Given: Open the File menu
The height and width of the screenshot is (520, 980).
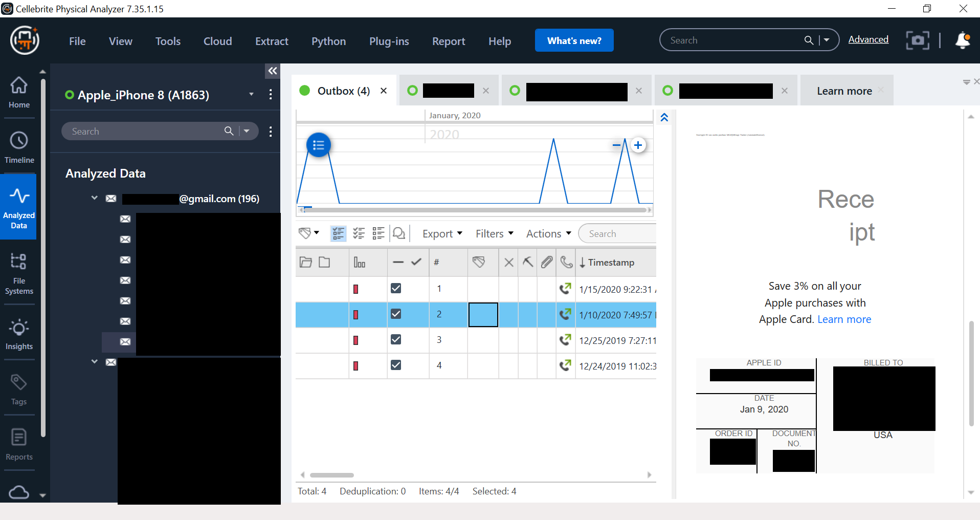Looking at the screenshot, I should pyautogui.click(x=77, y=41).
